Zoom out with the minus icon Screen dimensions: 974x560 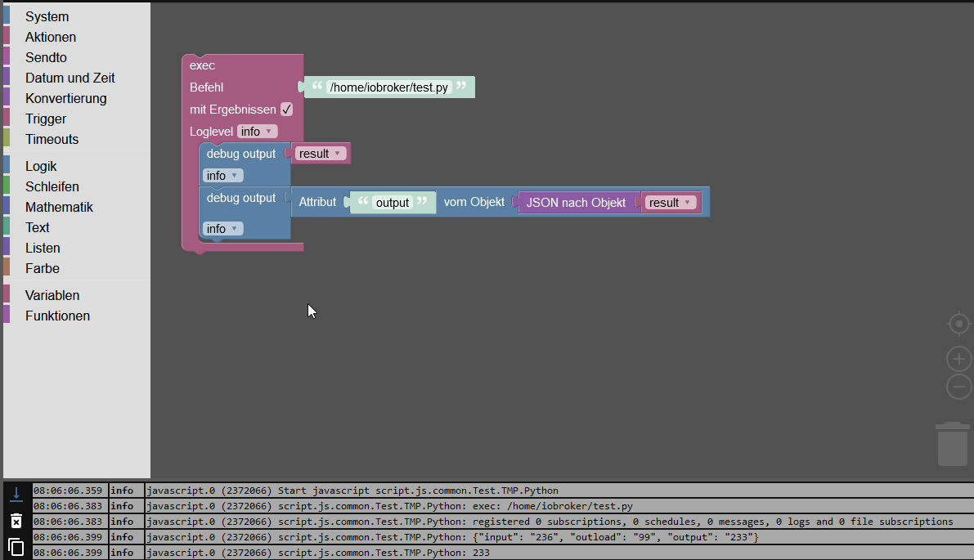tap(958, 387)
